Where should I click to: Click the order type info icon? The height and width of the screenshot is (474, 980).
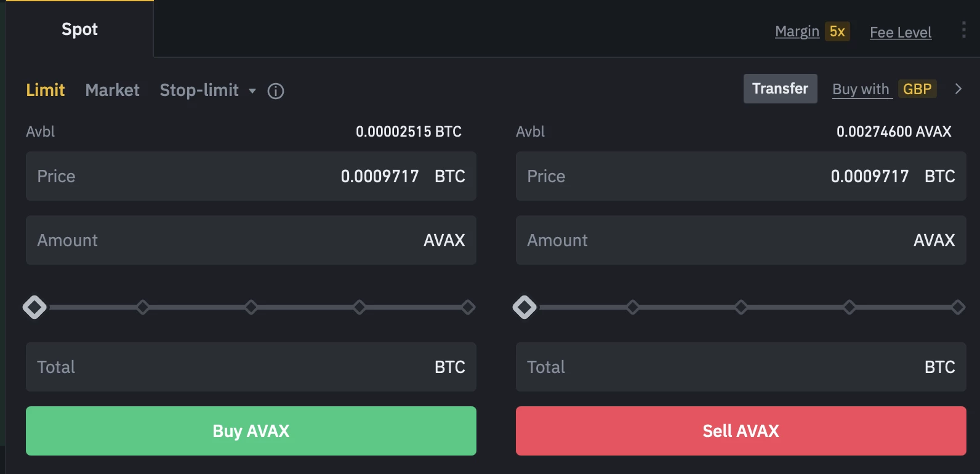coord(276,91)
